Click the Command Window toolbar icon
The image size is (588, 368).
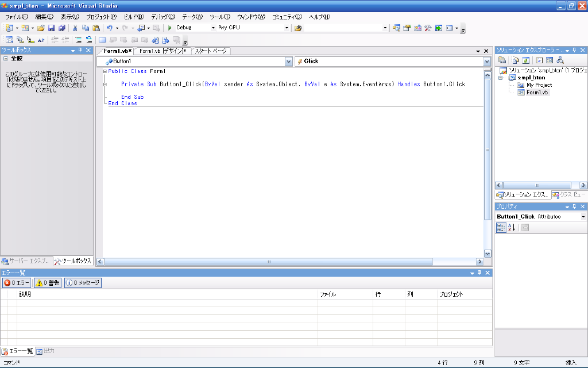[x=449, y=28]
